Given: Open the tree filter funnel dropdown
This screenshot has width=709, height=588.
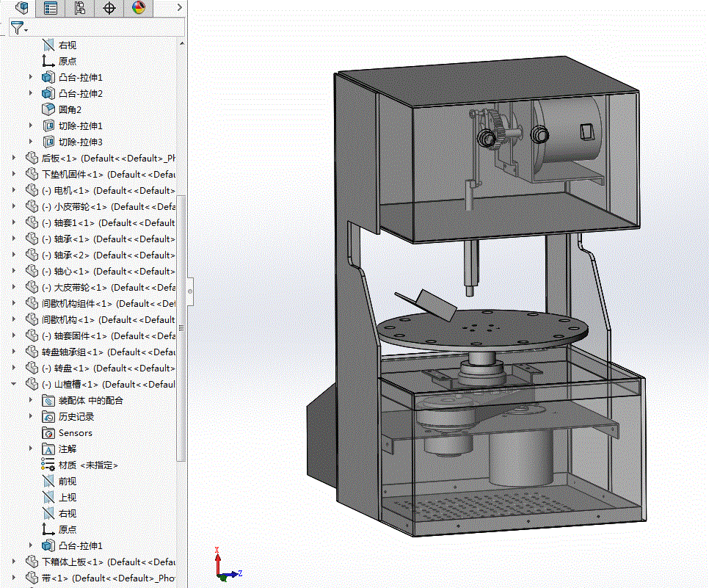Looking at the screenshot, I should [x=18, y=28].
